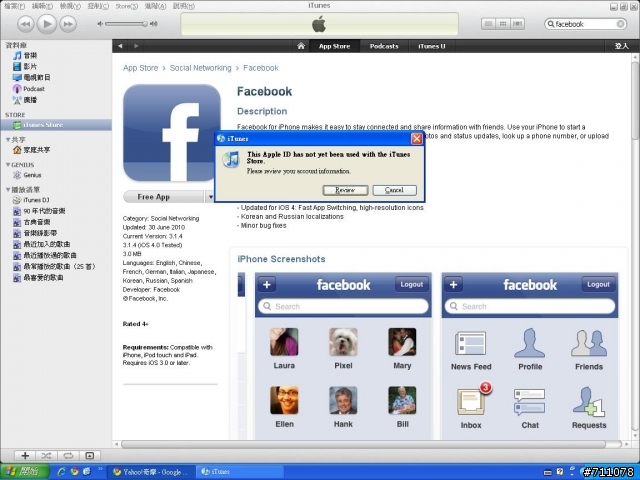Screen dimensions: 640x480
Task: Open the Laura contacts iPhone screenshot
Action: 343,356
